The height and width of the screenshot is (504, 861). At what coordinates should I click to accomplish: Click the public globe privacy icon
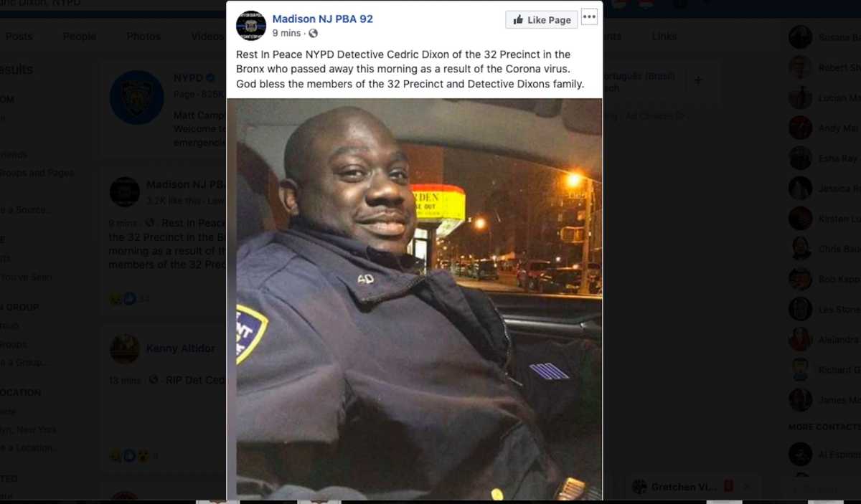313,33
